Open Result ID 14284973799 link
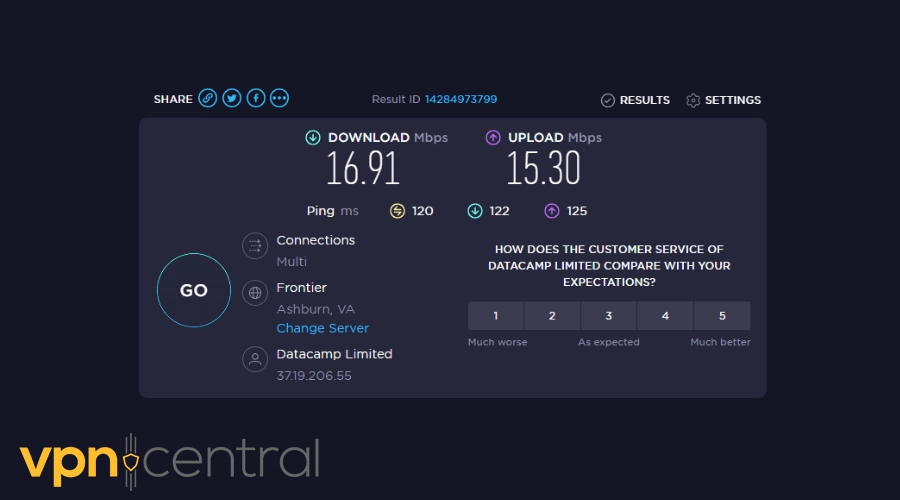 click(x=460, y=99)
